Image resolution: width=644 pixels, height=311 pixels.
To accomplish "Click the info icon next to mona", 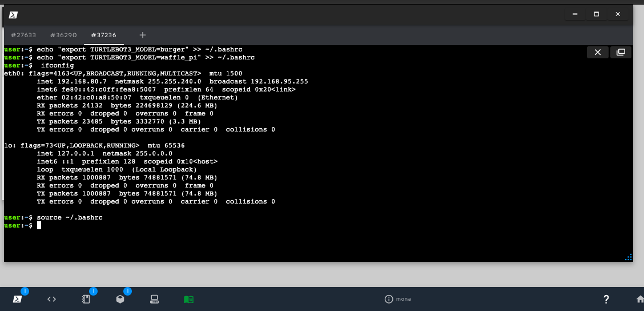I will 389,299.
